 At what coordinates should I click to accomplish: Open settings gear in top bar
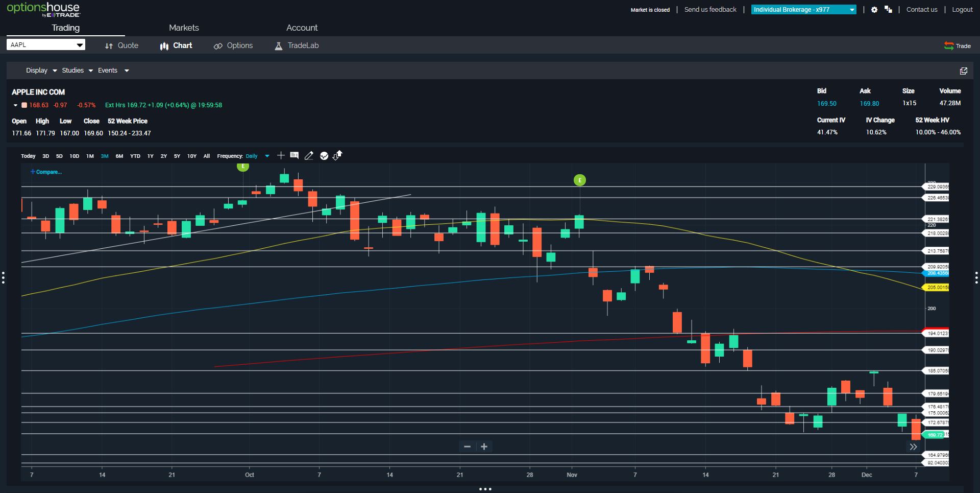874,10
